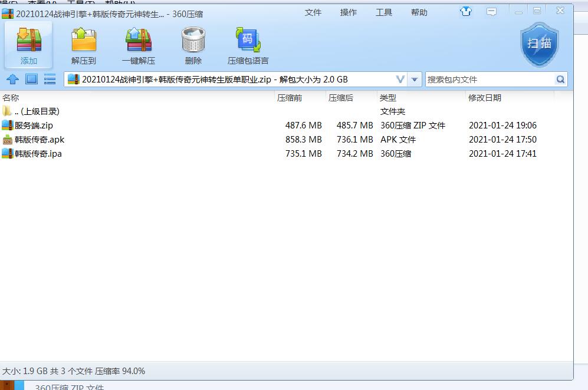This screenshot has height=390, width=588.
Task: Open the 操作 (Operations) menu
Action: (x=349, y=12)
